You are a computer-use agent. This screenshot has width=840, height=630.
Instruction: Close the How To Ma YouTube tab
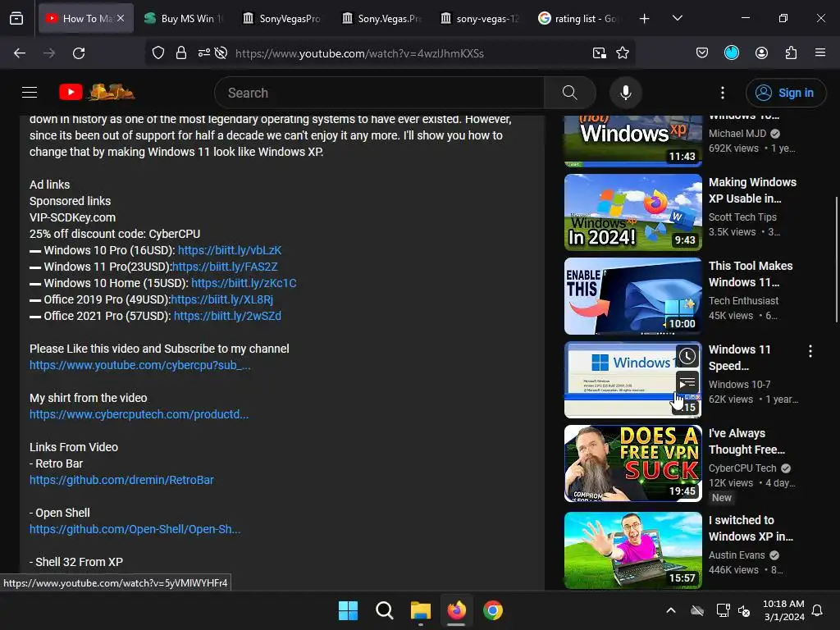pos(121,18)
